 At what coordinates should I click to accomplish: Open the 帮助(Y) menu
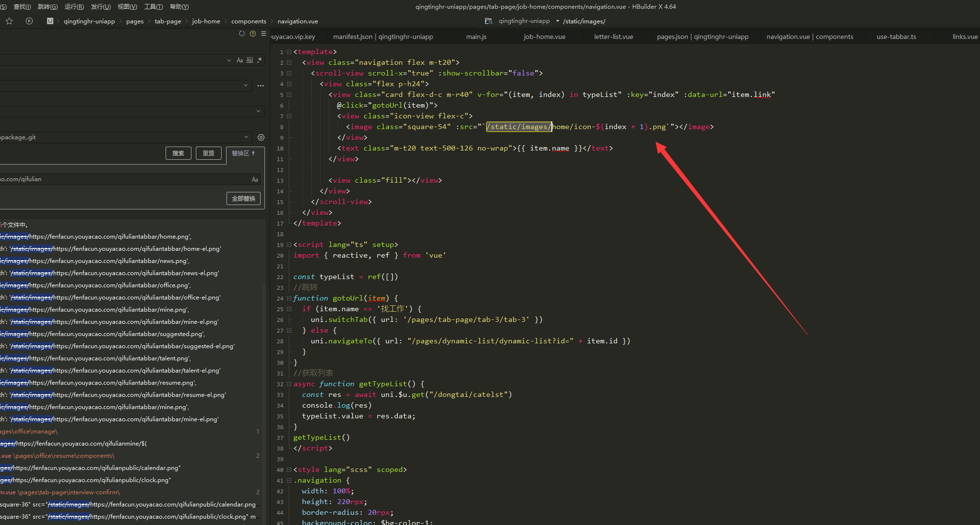click(x=179, y=6)
